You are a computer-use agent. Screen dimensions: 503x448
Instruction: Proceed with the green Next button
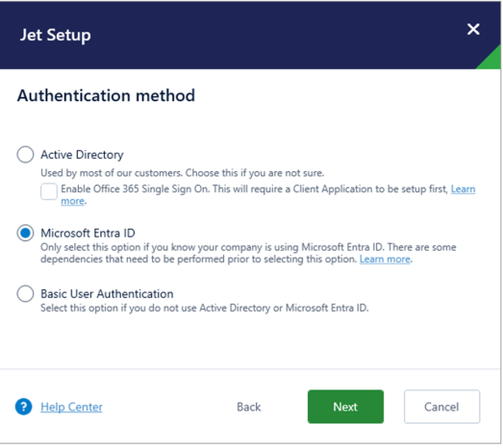[x=345, y=407]
